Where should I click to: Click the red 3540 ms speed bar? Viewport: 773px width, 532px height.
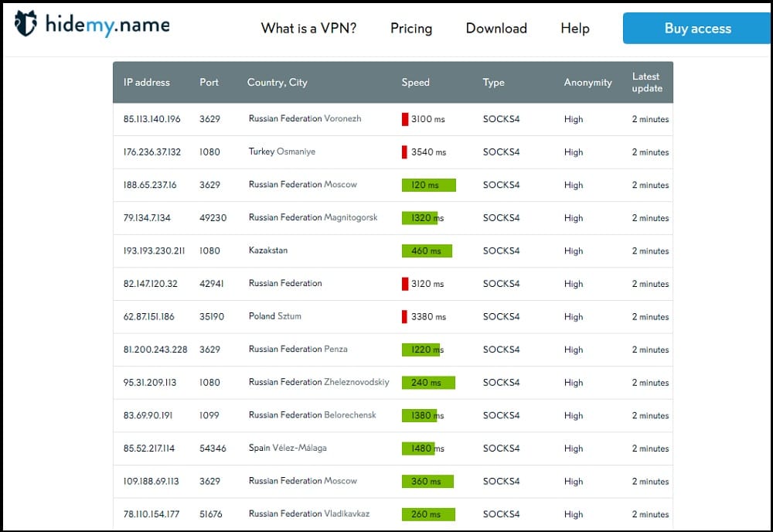point(404,152)
